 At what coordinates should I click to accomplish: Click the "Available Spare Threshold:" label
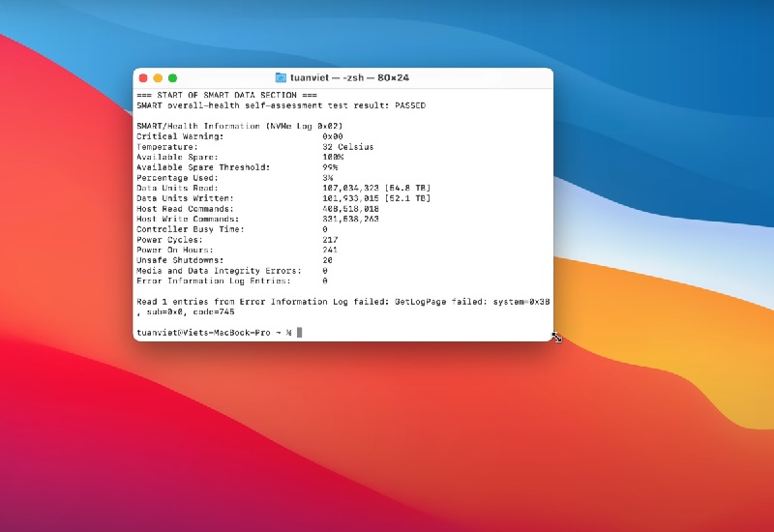(201, 167)
